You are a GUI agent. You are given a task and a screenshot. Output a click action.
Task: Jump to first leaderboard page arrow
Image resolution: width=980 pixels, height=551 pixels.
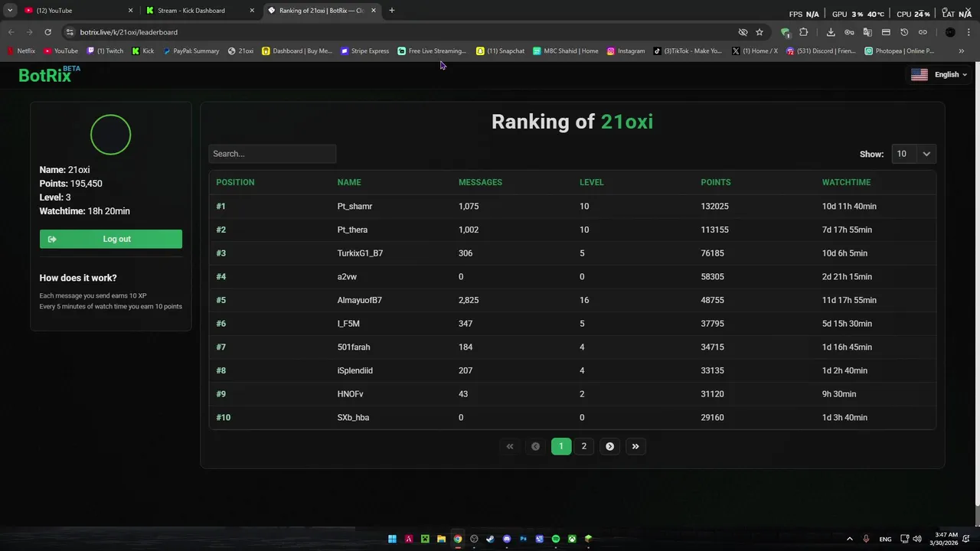pos(510,446)
